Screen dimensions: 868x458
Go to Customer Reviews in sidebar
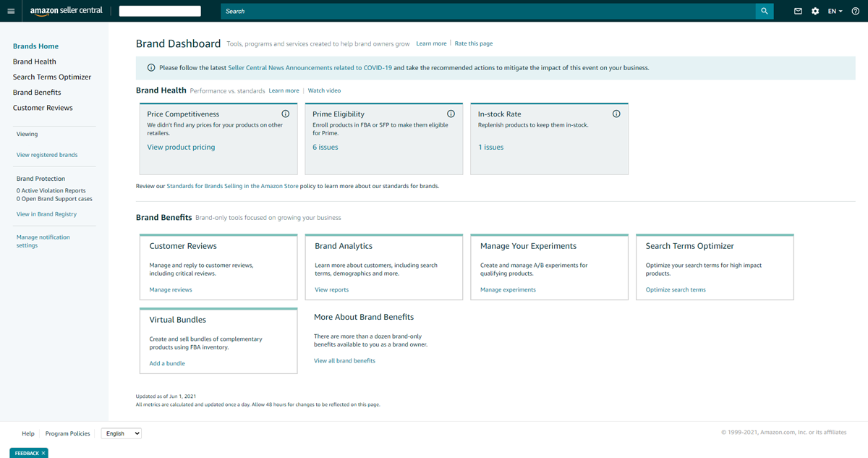pos(43,108)
